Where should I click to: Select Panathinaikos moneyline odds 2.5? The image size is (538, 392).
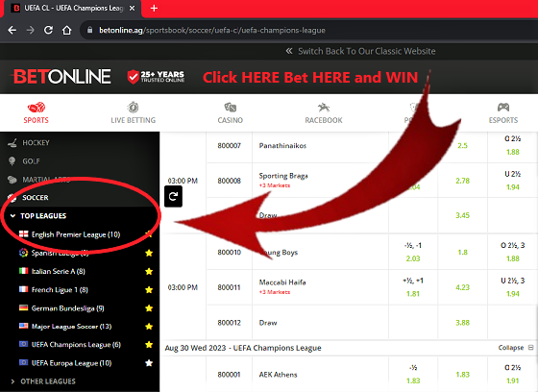(462, 145)
